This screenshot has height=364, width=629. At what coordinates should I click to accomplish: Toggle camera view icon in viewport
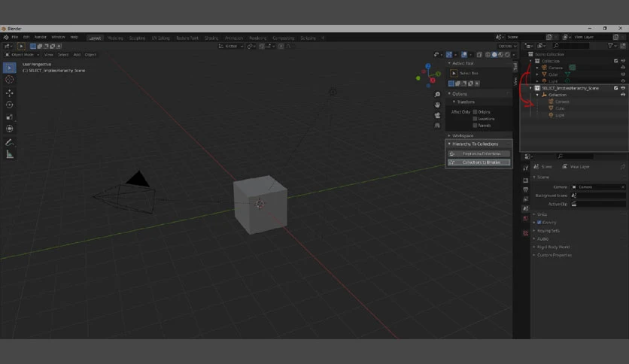pos(437,115)
